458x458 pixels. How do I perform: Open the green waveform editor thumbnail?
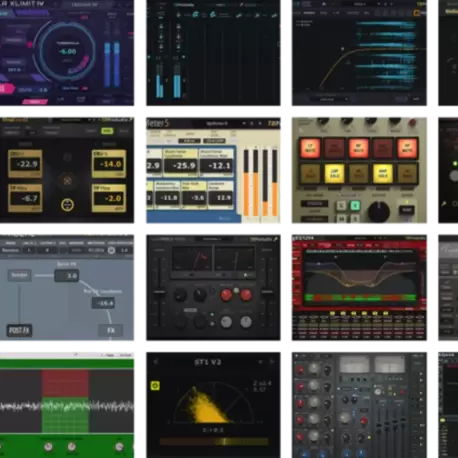pyautogui.click(x=67, y=405)
